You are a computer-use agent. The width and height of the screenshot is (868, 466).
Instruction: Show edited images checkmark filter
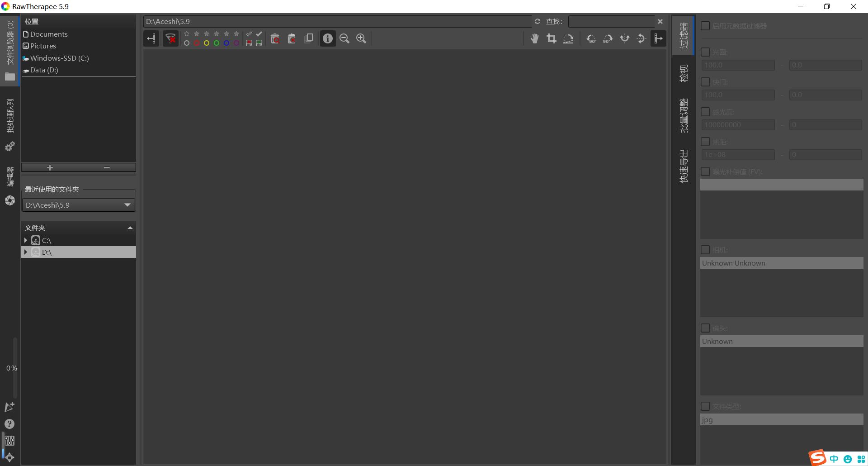coord(259,34)
